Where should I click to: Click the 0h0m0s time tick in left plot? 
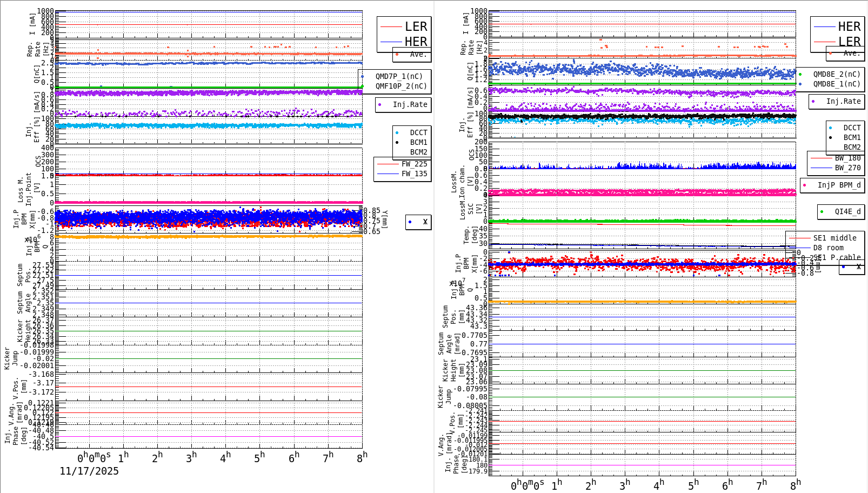tap(94, 458)
